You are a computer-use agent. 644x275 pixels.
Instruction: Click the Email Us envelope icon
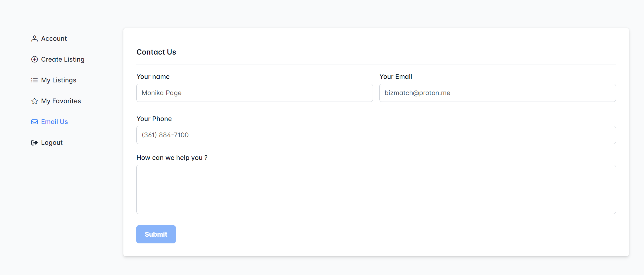(x=34, y=122)
